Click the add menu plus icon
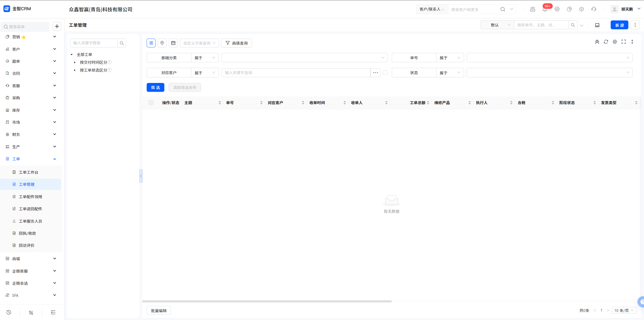Screen dimensions: 644x320 coord(57,26)
